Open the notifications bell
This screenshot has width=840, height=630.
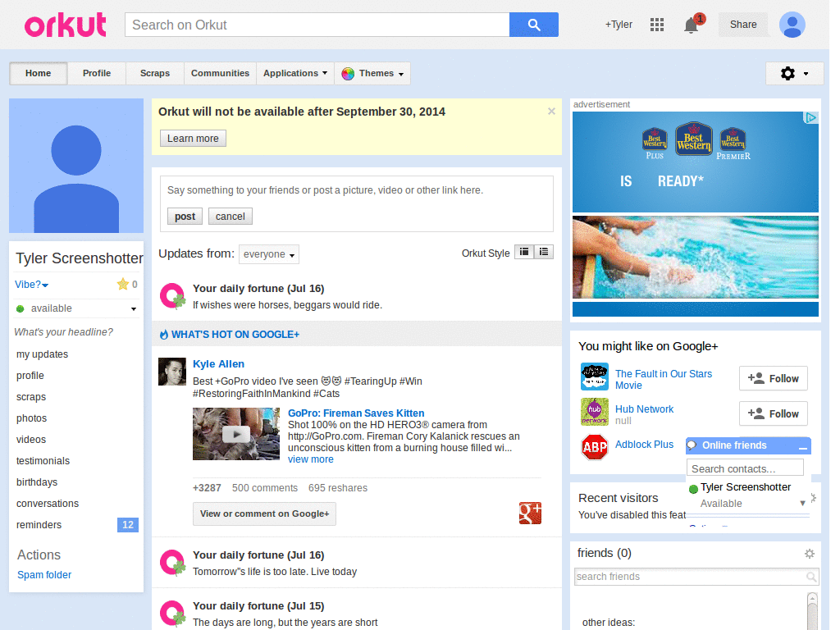tap(691, 25)
